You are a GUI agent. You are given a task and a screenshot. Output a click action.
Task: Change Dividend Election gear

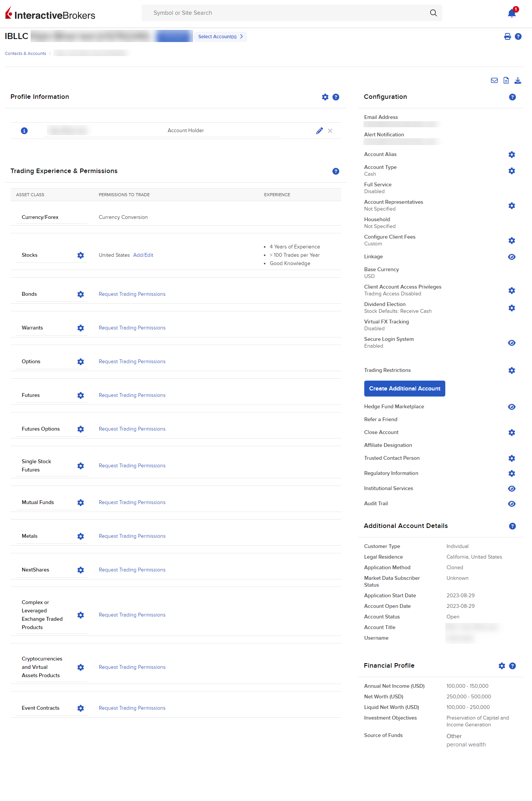click(512, 308)
